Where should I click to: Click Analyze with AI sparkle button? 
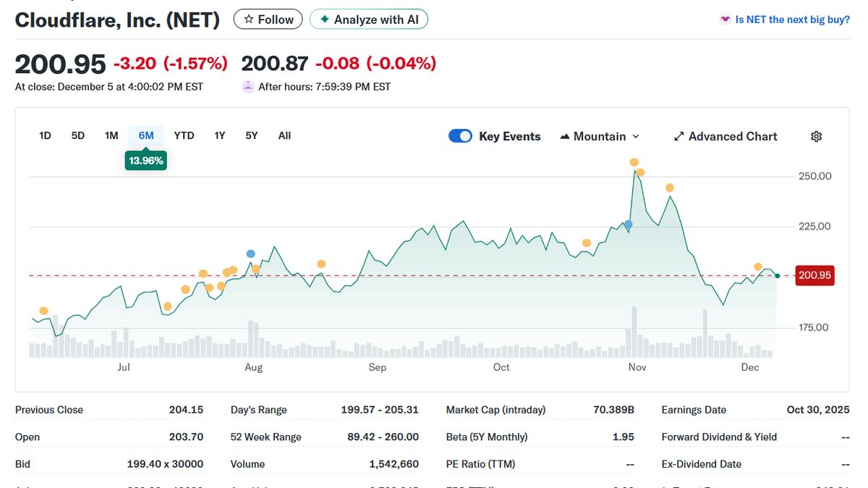tap(368, 20)
